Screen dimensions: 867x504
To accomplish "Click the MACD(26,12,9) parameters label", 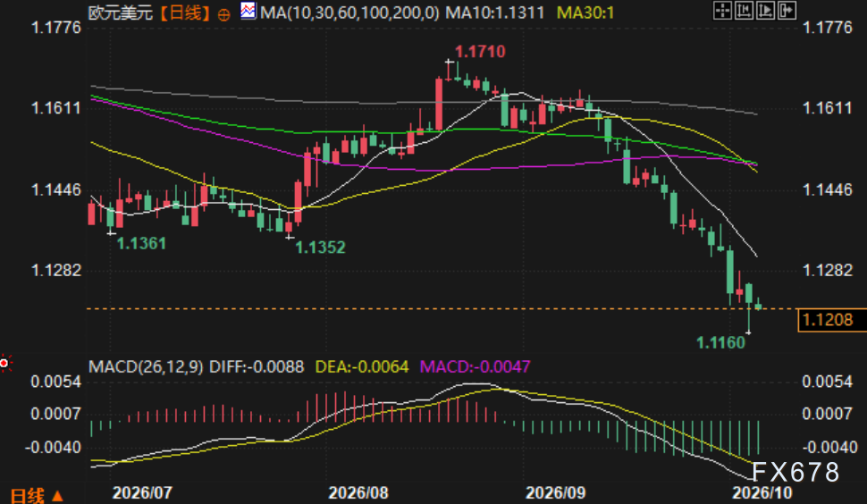I will tap(146, 366).
